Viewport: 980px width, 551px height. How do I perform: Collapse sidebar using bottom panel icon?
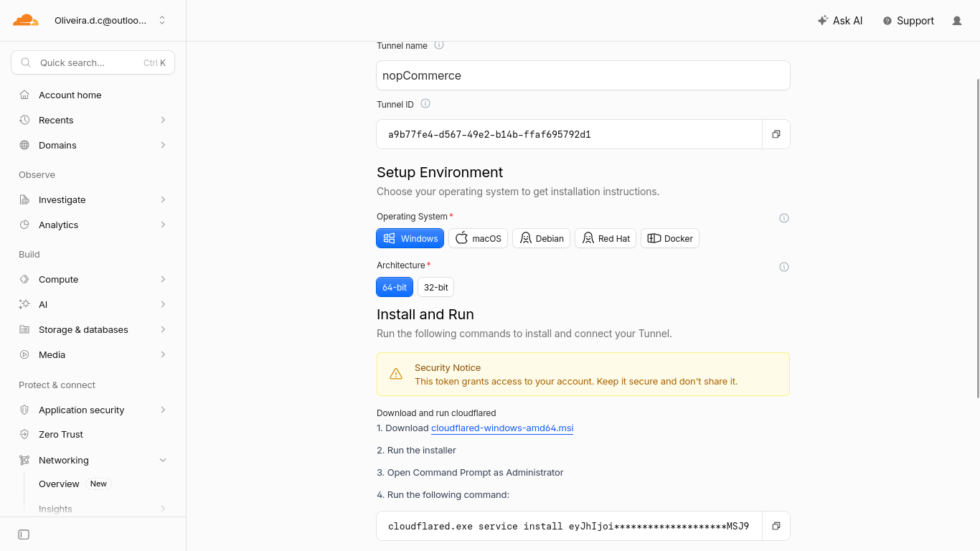coord(24,534)
